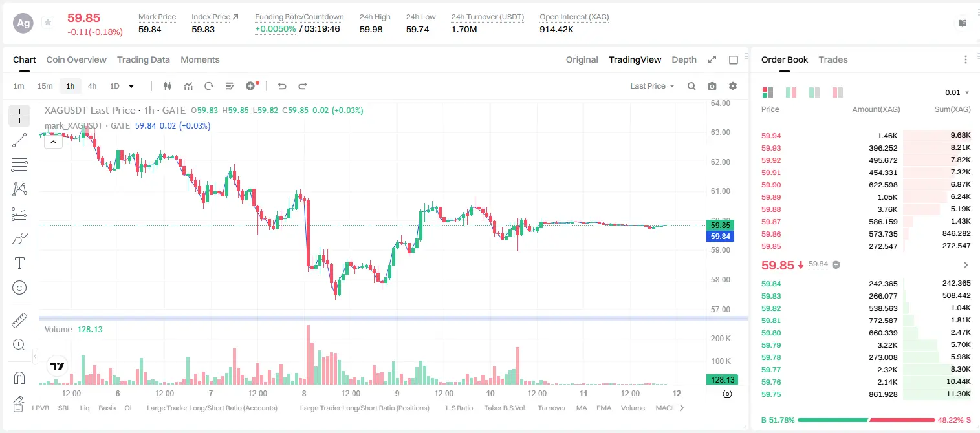The width and height of the screenshot is (980, 433).
Task: Change order book 0.01 price precision
Action: point(957,92)
